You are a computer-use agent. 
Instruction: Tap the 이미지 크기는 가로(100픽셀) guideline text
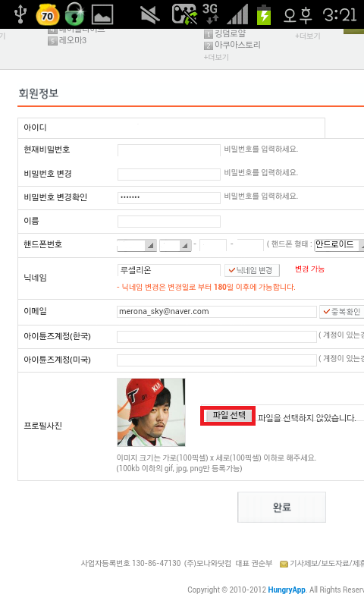click(216, 458)
